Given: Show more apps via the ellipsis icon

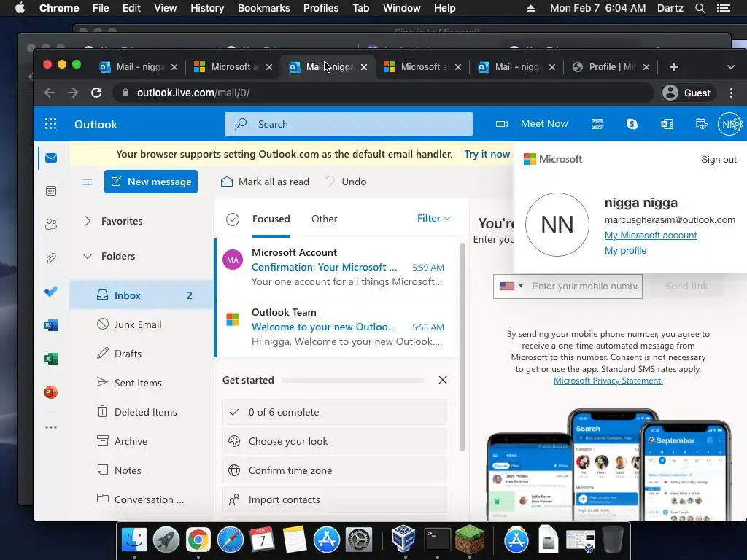Looking at the screenshot, I should pos(51,427).
